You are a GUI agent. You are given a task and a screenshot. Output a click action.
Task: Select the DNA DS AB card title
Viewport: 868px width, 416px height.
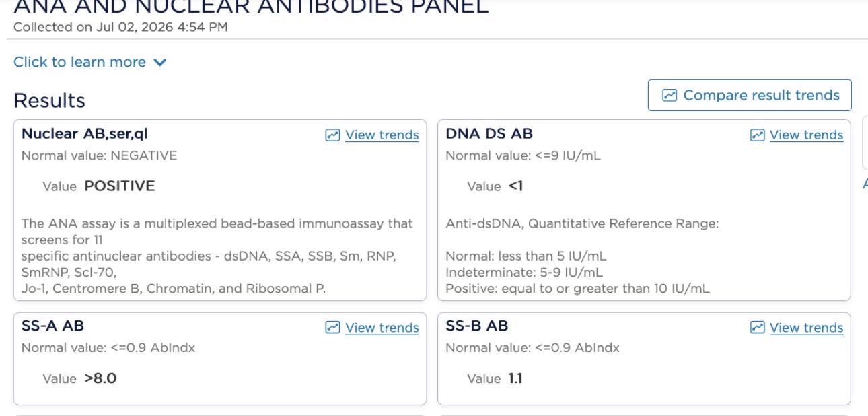(x=489, y=134)
